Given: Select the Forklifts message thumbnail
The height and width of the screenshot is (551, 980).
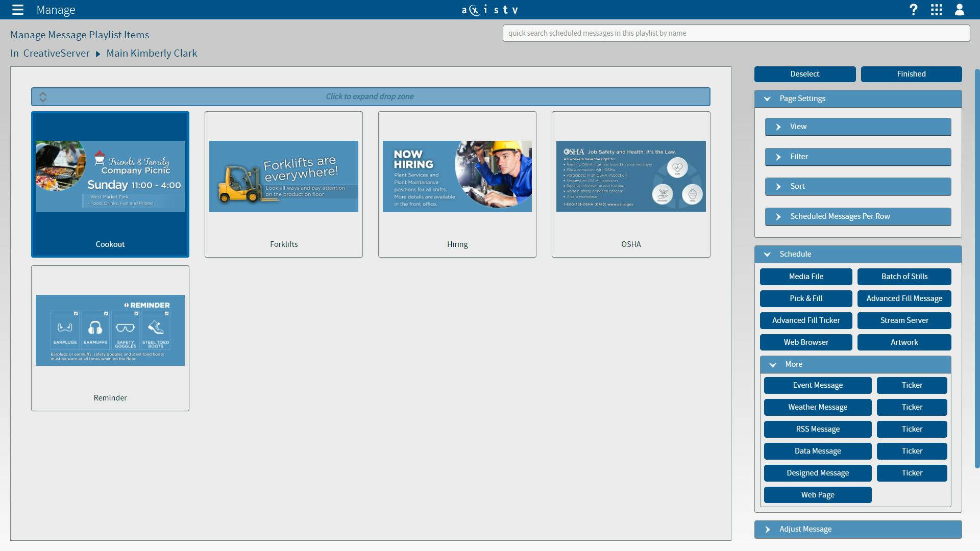Looking at the screenshot, I should tap(284, 177).
